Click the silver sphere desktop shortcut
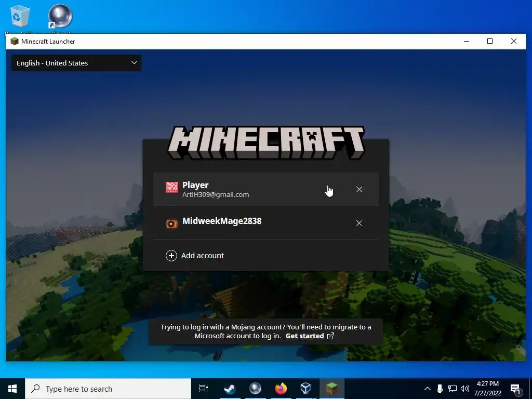This screenshot has width=532, height=399. pos(60,17)
